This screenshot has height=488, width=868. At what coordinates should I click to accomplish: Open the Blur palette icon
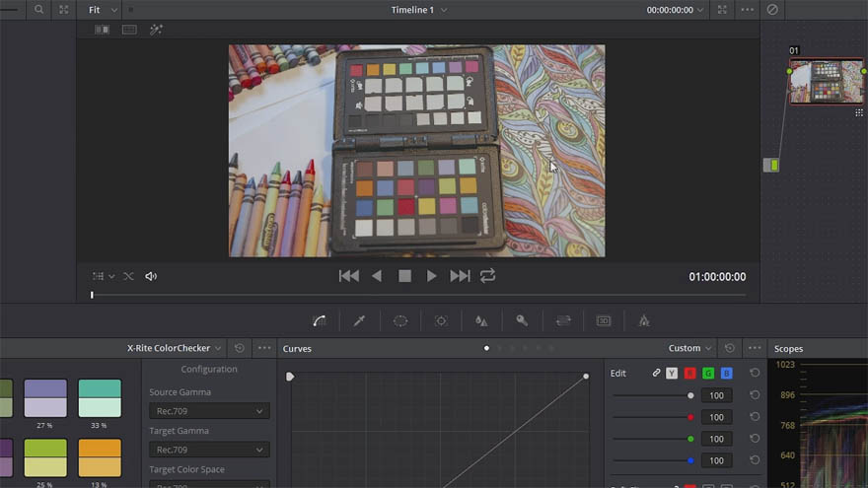[x=481, y=321]
